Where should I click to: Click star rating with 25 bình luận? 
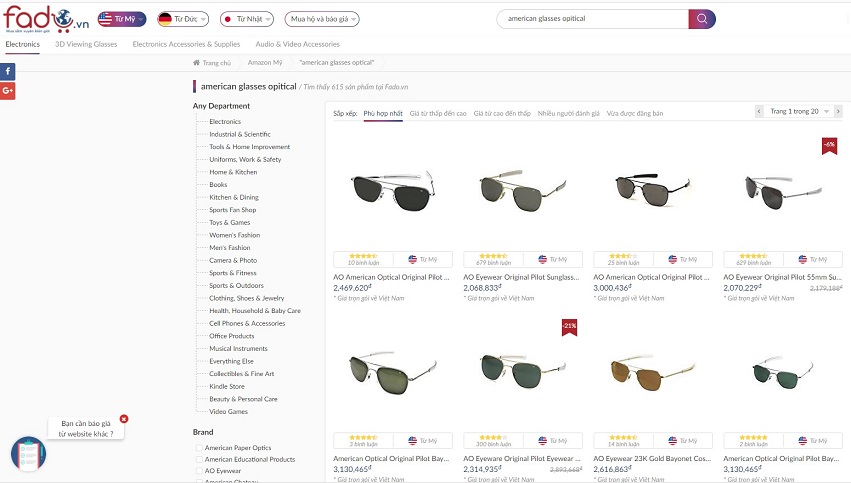click(624, 256)
